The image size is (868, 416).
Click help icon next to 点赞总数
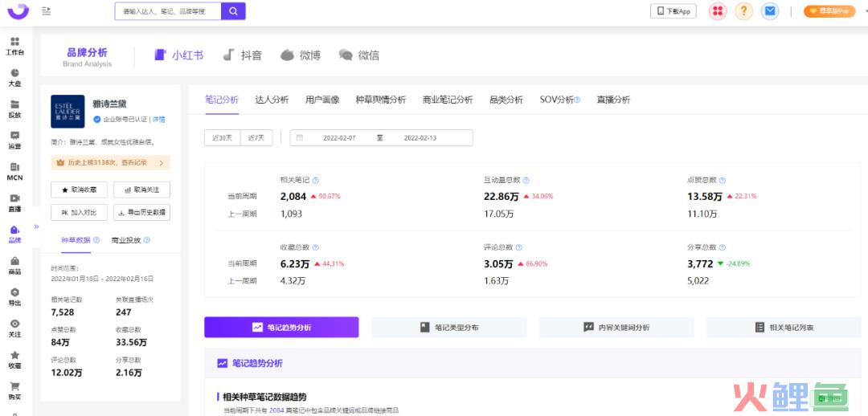coord(722,181)
